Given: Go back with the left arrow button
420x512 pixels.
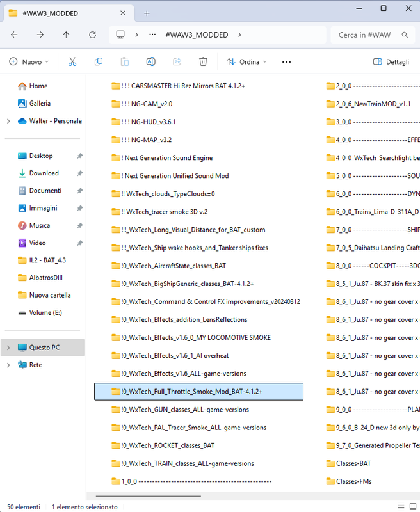Looking at the screenshot, I should click(14, 35).
